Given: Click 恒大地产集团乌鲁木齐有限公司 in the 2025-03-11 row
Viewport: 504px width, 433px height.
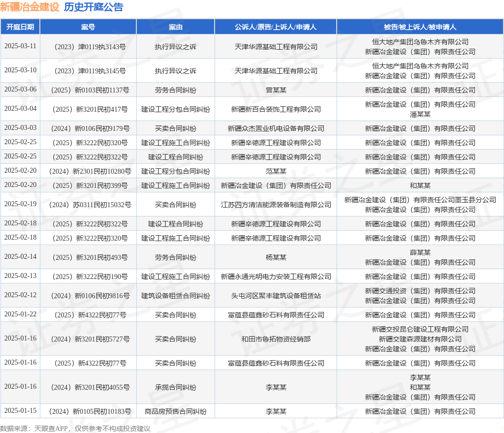Looking at the screenshot, I should 420,42.
